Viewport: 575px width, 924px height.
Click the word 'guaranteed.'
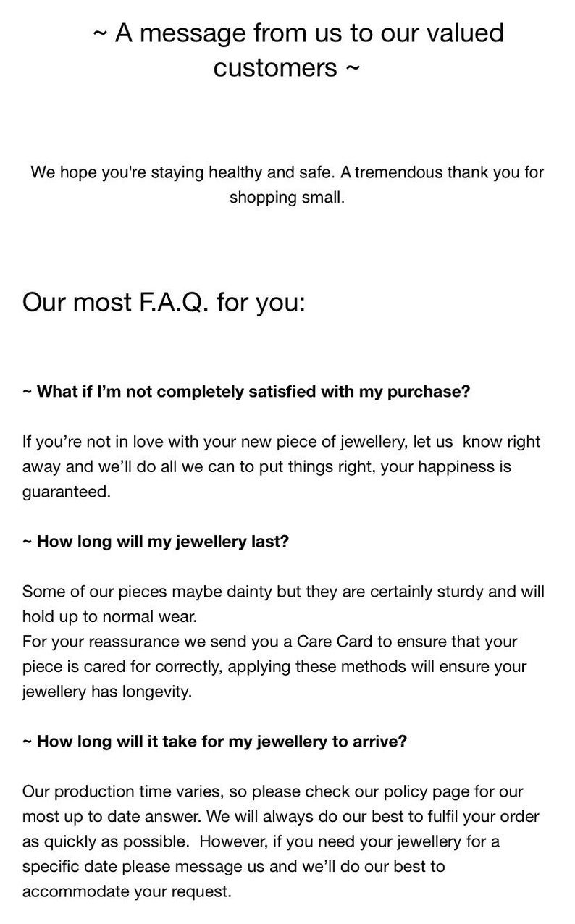67,492
